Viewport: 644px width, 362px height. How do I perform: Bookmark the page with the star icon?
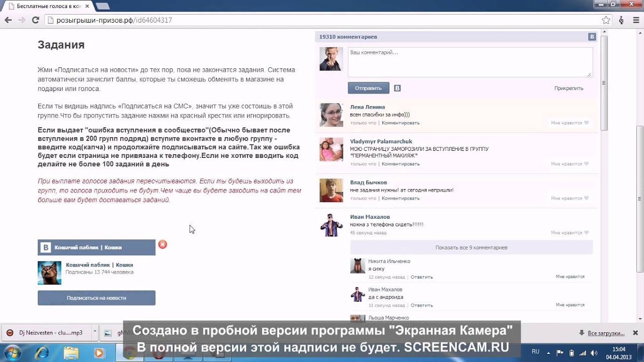606,20
